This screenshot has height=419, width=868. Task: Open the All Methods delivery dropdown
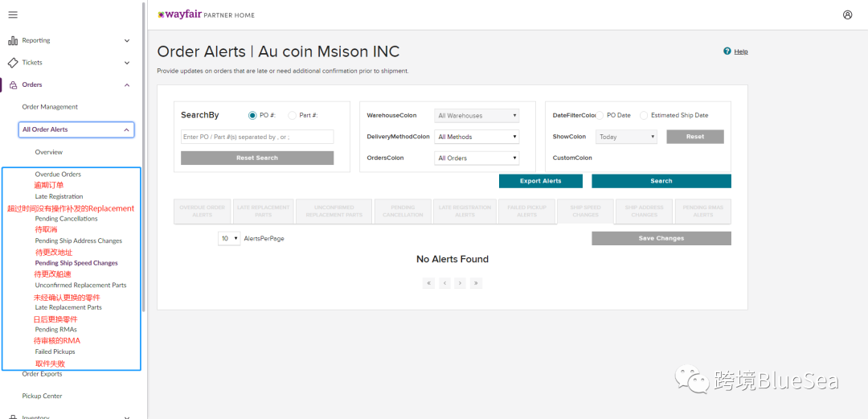pos(477,137)
